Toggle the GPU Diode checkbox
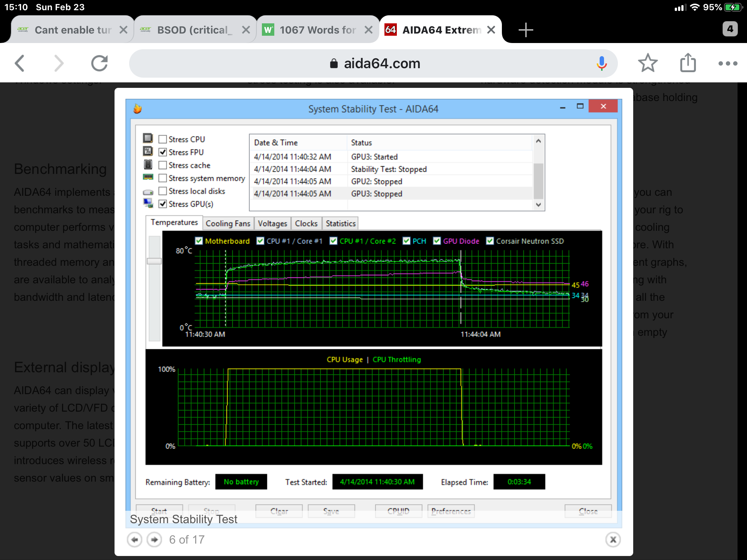The image size is (747, 560). coord(437,241)
